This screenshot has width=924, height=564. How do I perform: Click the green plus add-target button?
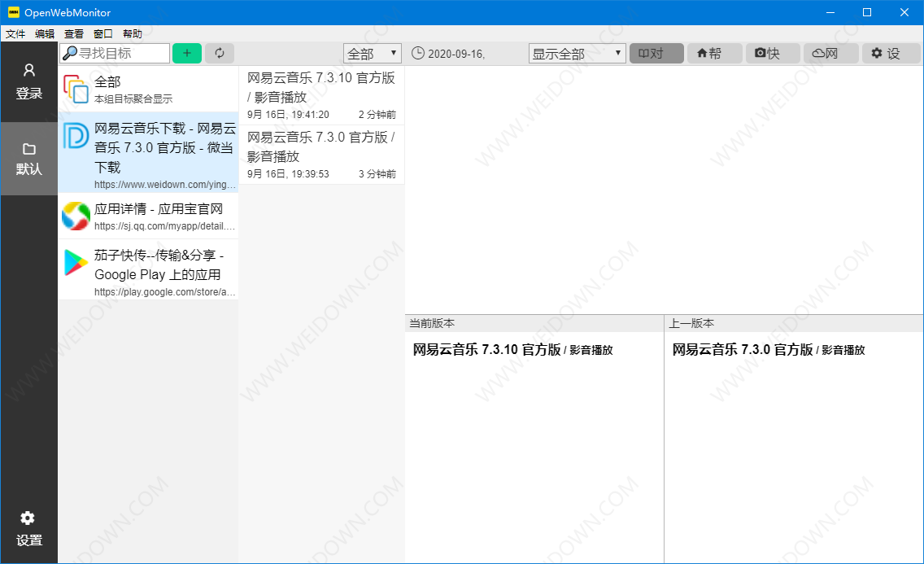187,53
